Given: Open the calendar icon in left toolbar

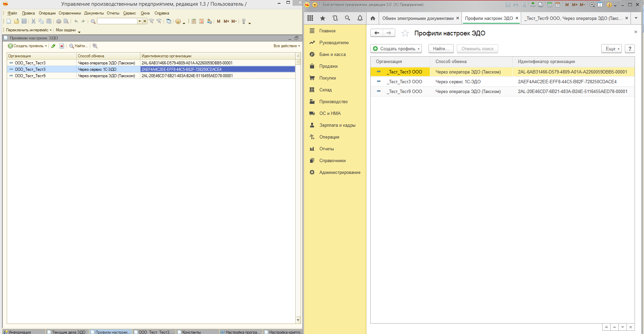Looking at the screenshot, I should [201, 21].
